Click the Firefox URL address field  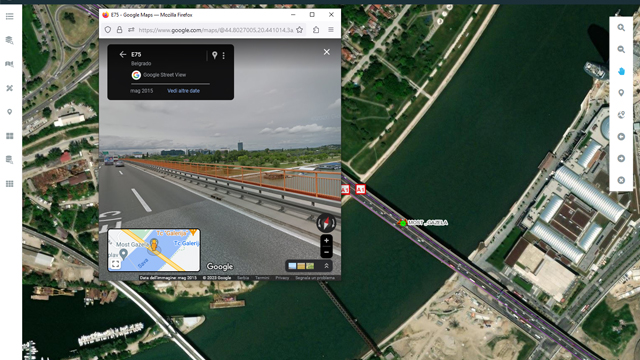[x=216, y=30]
